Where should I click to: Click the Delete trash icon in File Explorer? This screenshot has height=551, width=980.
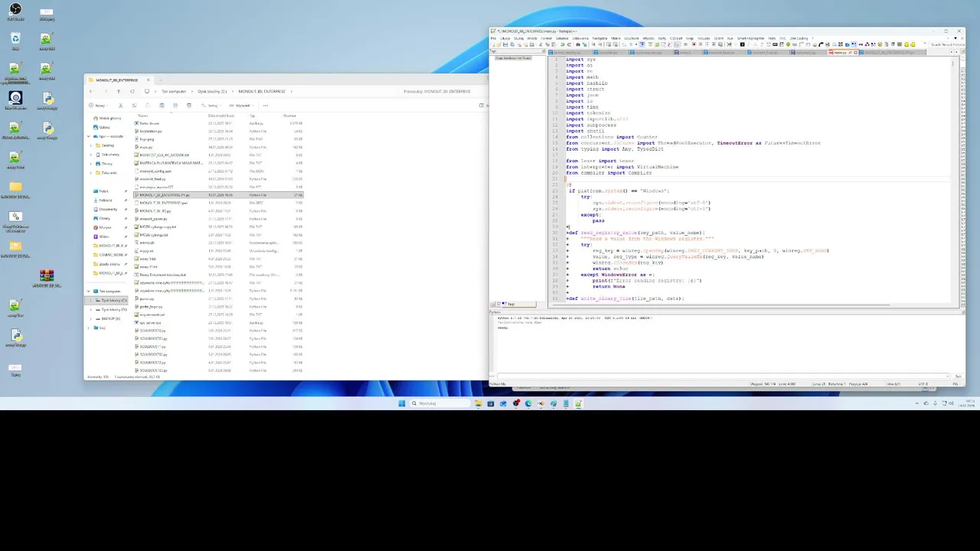(189, 106)
